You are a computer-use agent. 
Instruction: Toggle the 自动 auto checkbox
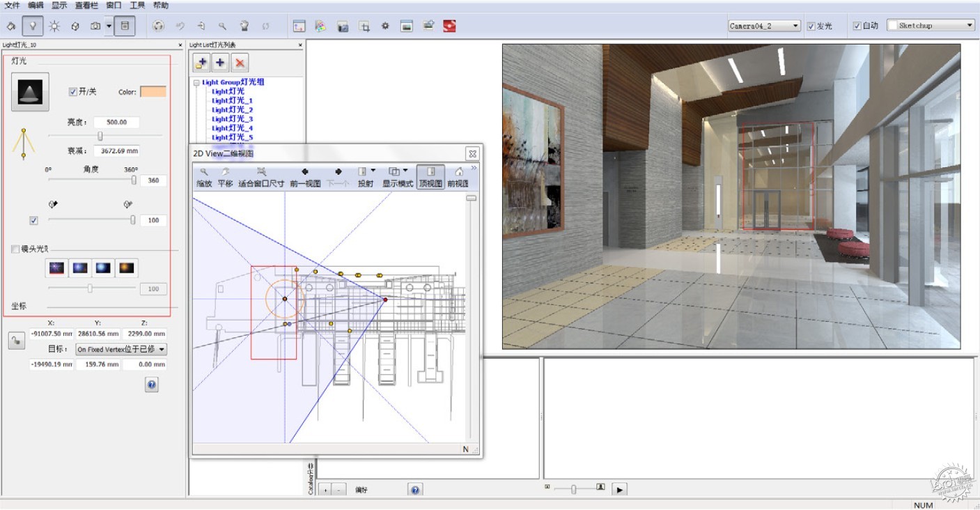pos(857,26)
